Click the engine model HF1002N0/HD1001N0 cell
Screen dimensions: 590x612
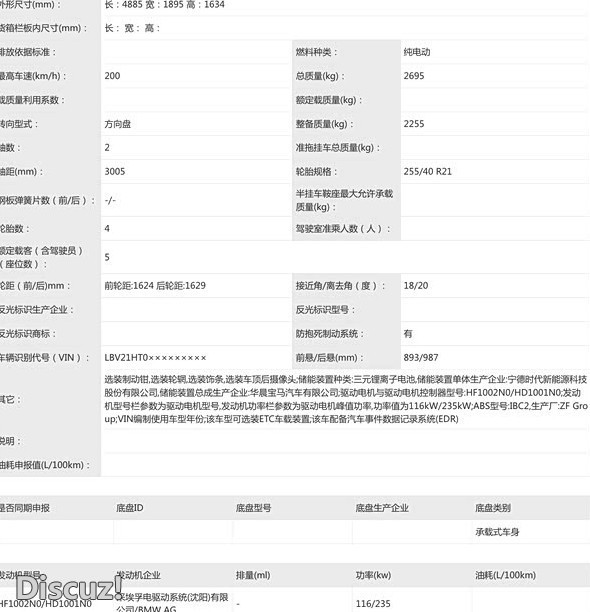(x=46, y=604)
